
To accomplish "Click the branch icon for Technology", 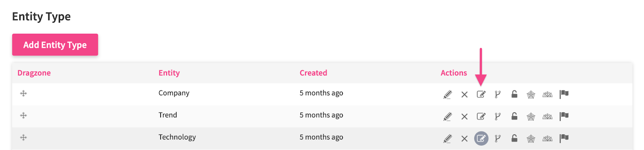I will [x=497, y=138].
